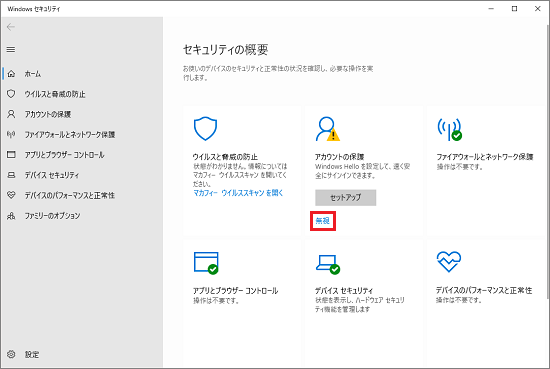Click the firewall antenna card icon

click(x=449, y=129)
